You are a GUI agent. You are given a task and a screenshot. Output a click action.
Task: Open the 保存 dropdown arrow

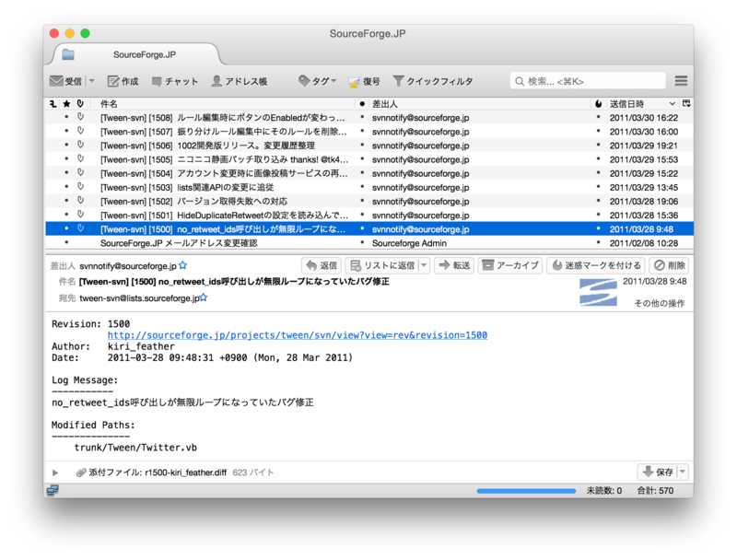[683, 472]
